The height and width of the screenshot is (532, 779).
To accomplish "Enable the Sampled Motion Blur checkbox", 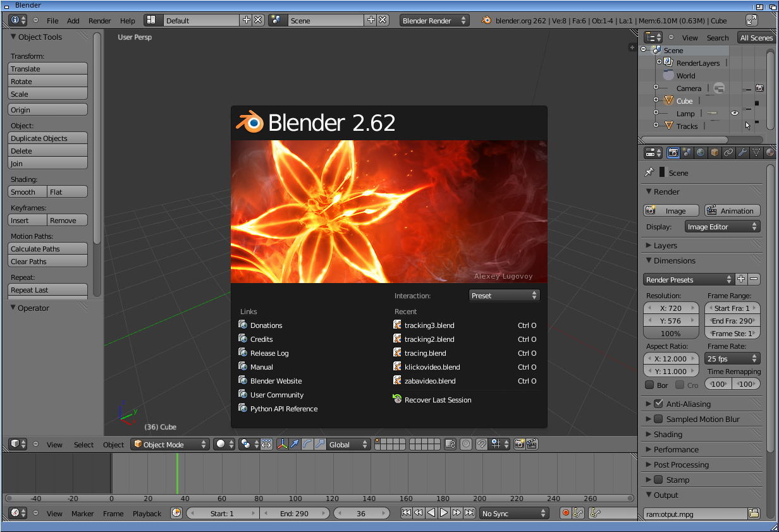I will pyautogui.click(x=658, y=419).
